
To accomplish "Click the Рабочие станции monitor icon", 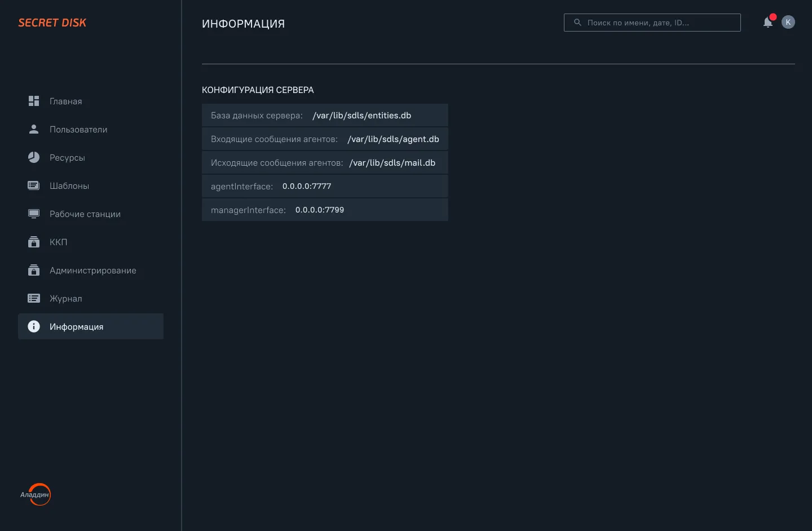I will tap(34, 214).
